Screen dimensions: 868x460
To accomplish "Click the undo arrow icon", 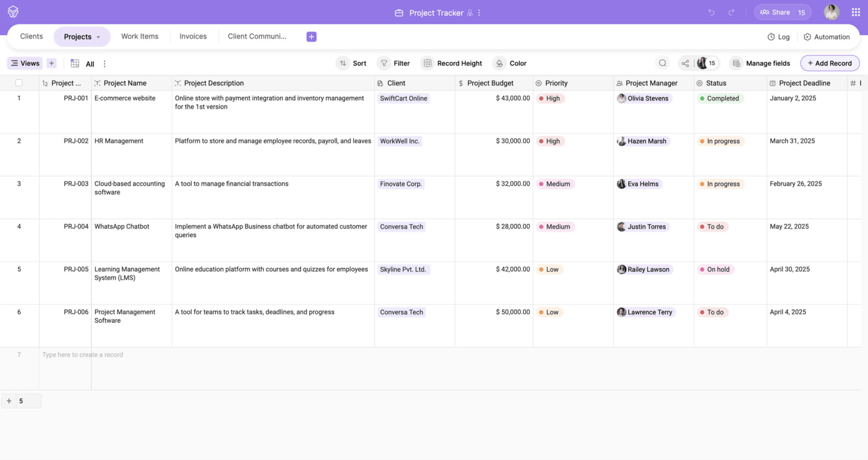I will pyautogui.click(x=711, y=13).
